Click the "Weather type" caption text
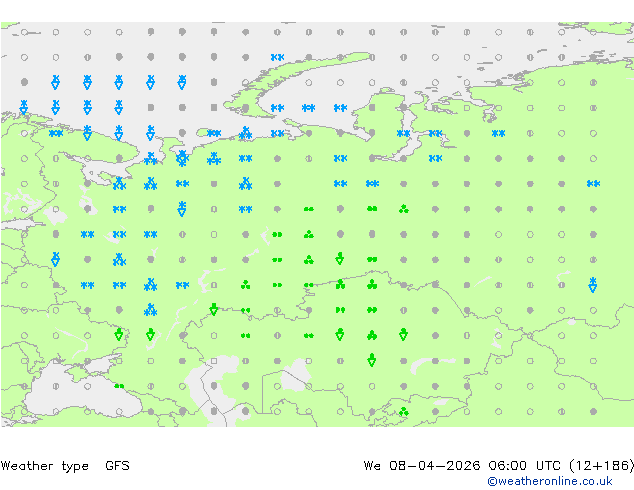 coord(44,466)
